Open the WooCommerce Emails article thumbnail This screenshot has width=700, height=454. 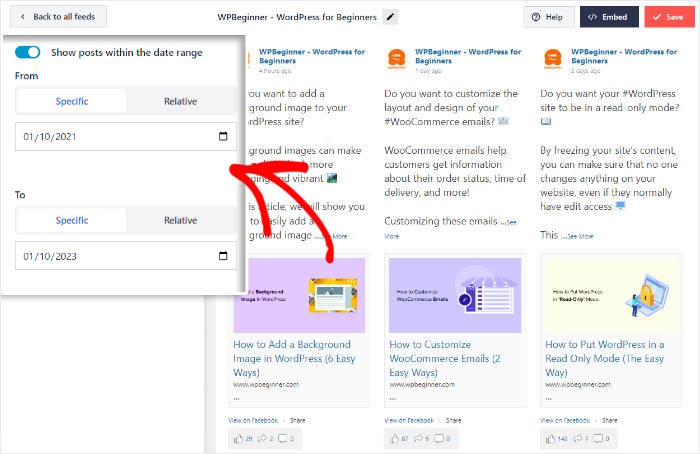click(455, 295)
